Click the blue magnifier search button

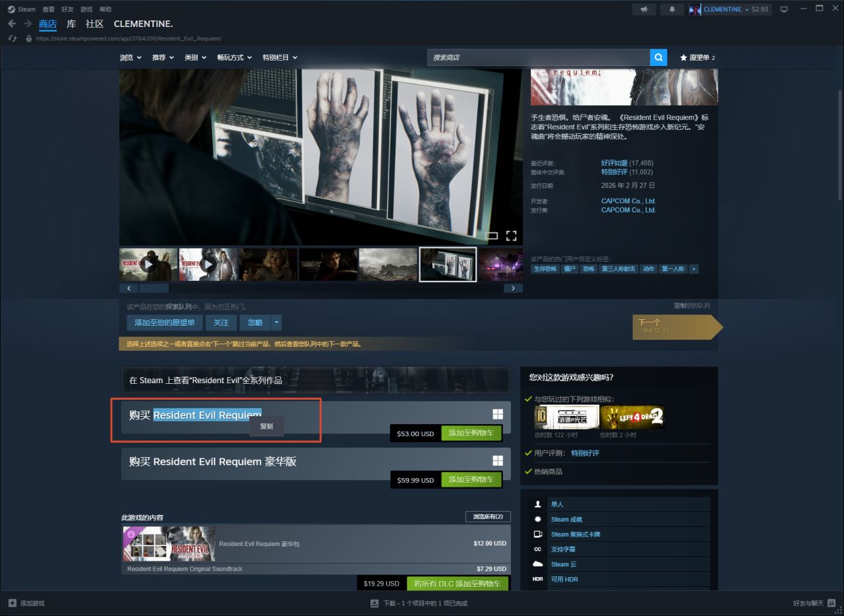click(x=658, y=57)
